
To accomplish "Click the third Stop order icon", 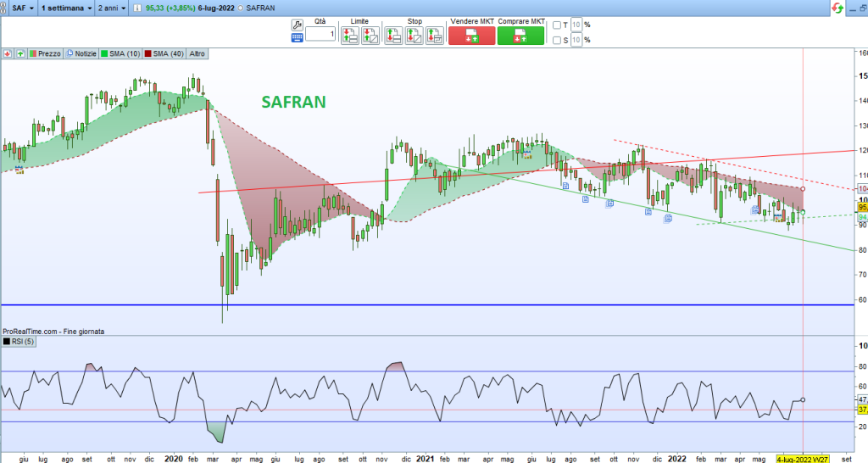I will coord(435,36).
